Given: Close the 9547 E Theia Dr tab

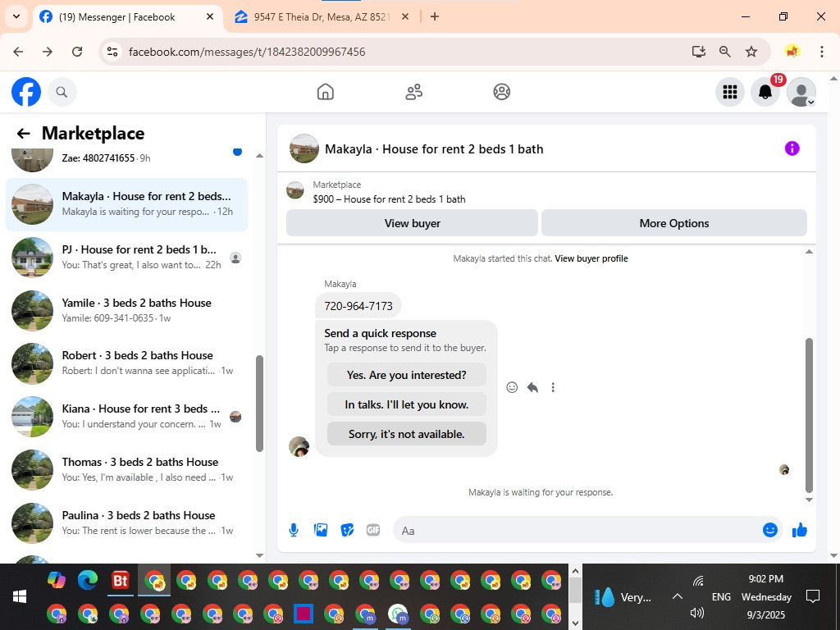Looking at the screenshot, I should click(x=405, y=16).
